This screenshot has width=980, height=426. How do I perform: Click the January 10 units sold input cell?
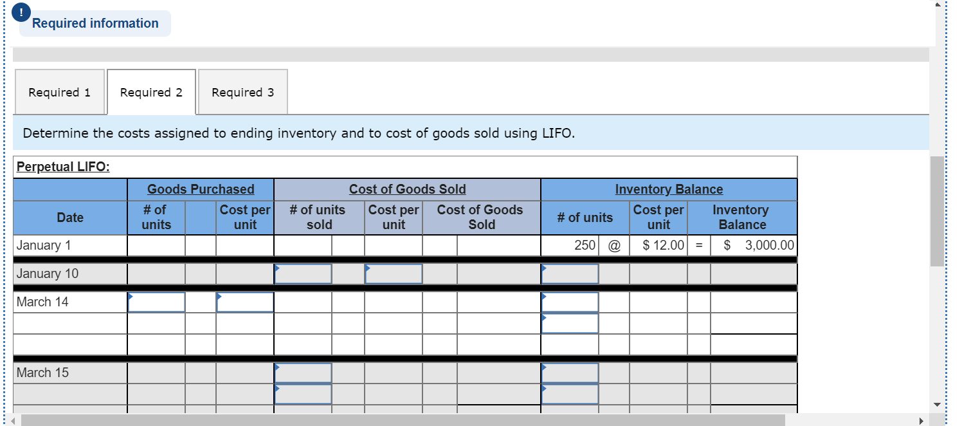(302, 273)
